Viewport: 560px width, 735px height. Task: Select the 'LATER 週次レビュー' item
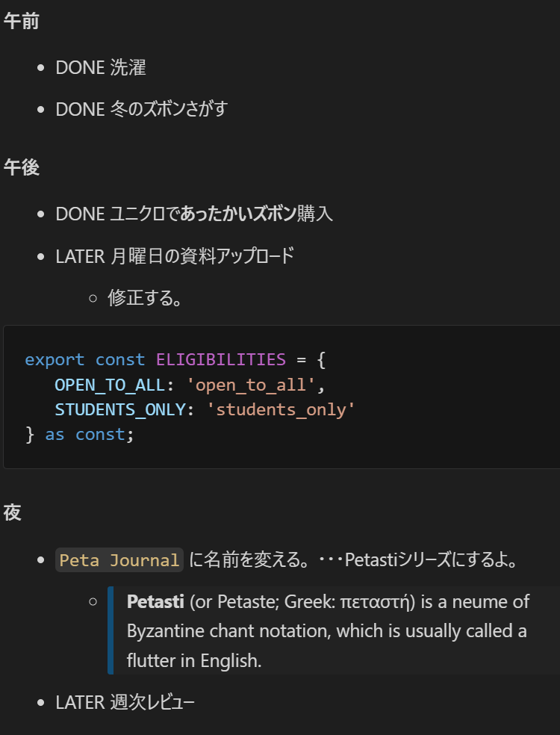[125, 703]
